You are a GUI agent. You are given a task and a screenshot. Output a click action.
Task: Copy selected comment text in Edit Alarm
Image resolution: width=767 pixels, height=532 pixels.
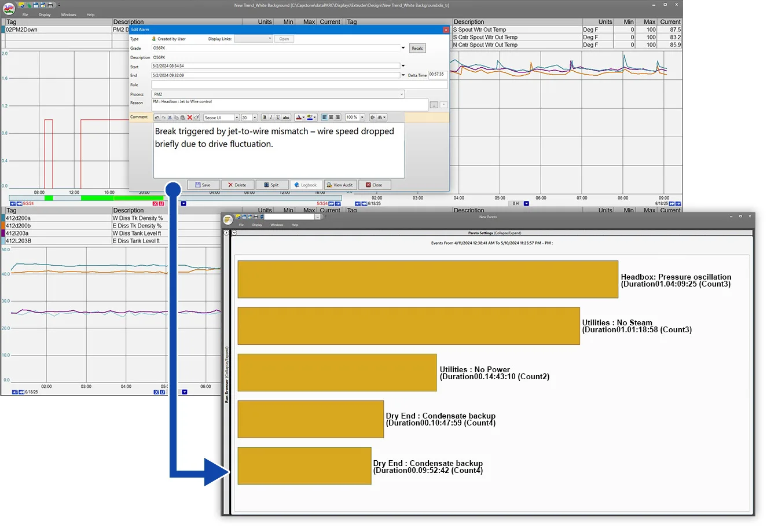pyautogui.click(x=177, y=118)
